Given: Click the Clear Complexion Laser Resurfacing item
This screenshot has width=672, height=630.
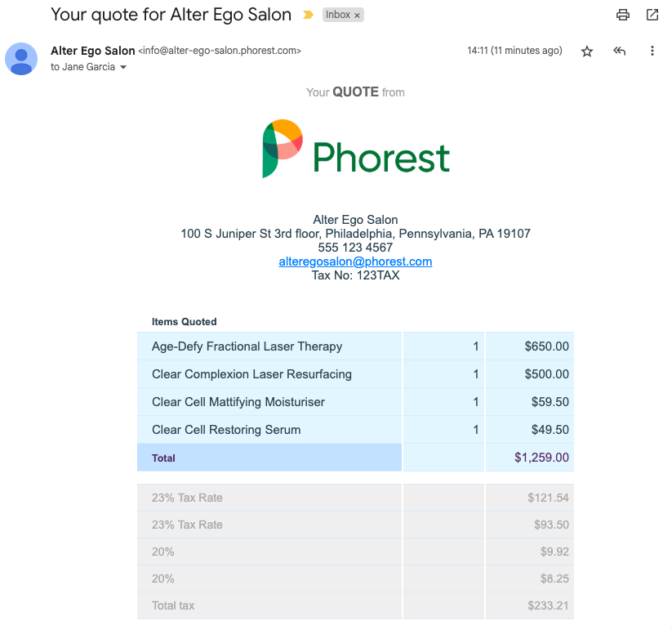Looking at the screenshot, I should [x=251, y=374].
